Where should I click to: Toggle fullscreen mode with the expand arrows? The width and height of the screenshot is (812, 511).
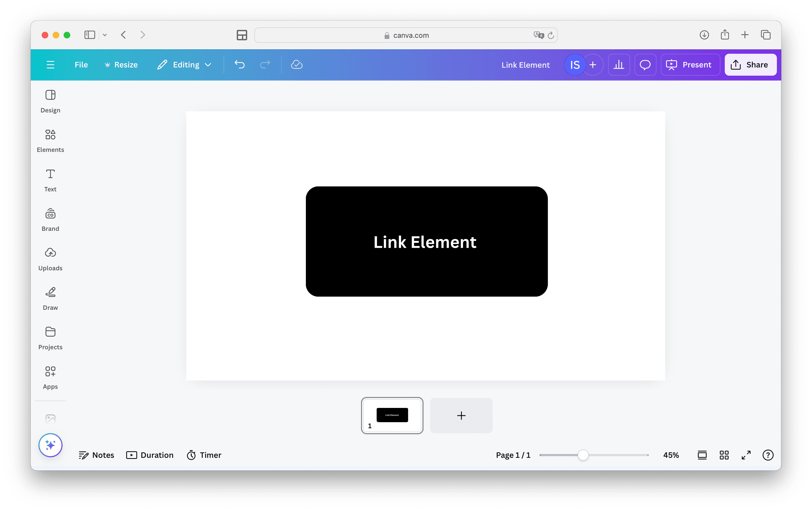pos(746,455)
